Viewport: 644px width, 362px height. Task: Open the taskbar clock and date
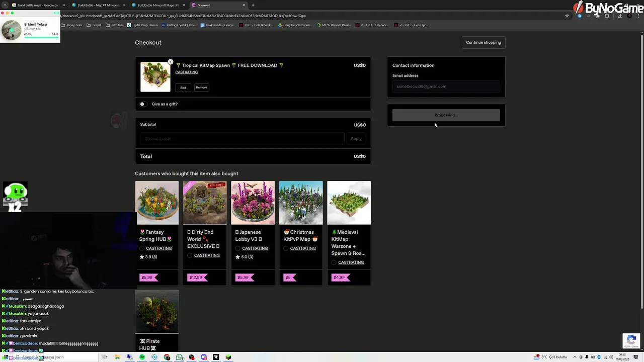pos(623,357)
